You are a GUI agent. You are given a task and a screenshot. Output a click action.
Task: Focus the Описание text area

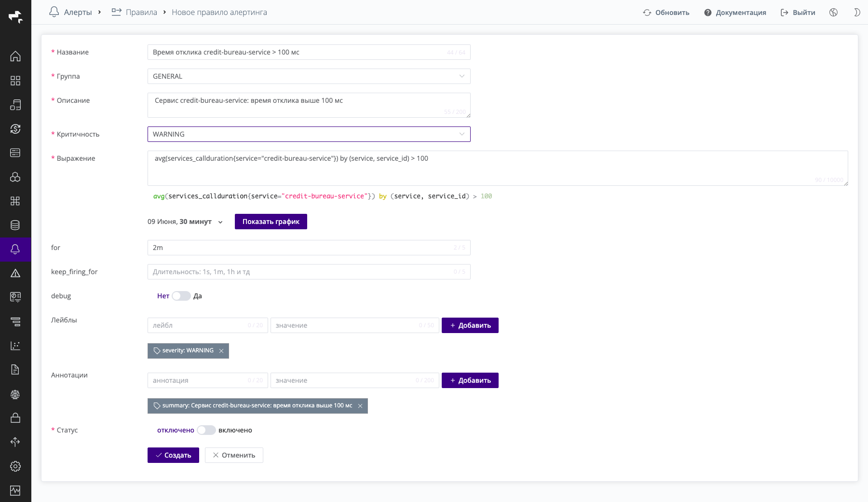pos(309,105)
